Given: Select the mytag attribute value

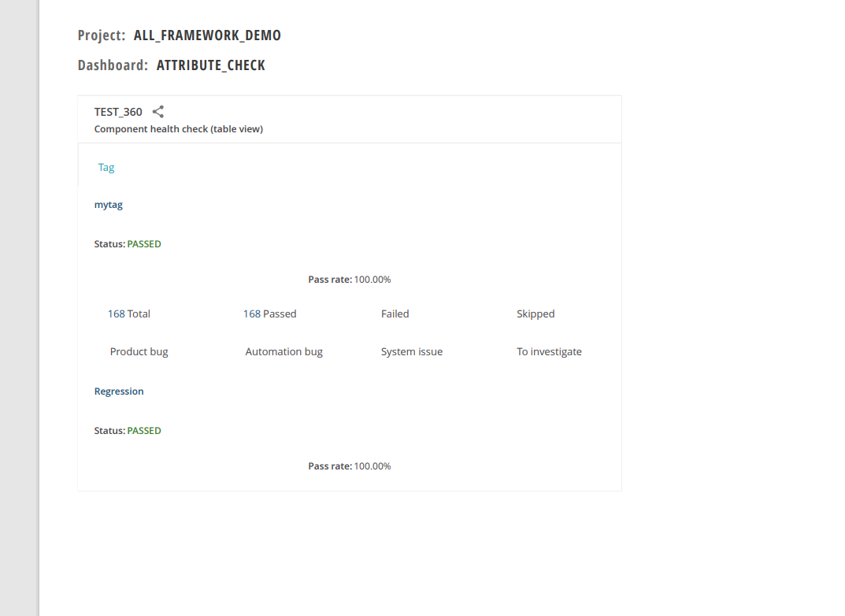Looking at the screenshot, I should 108,204.
